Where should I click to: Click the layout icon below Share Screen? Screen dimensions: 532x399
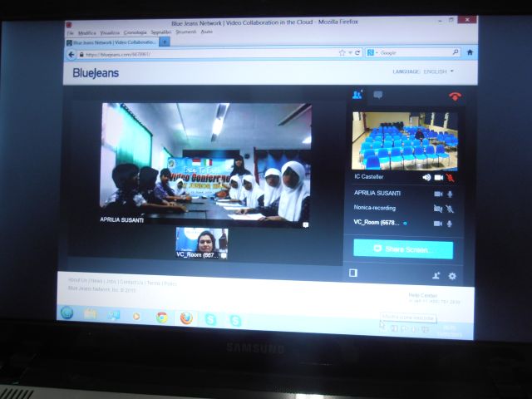[x=353, y=273]
